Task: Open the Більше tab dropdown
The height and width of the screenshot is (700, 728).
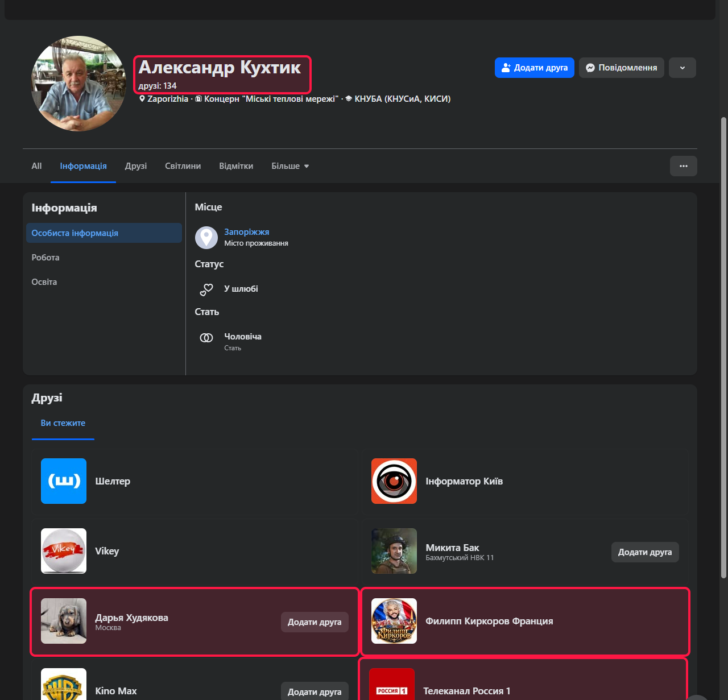Action: (x=290, y=166)
